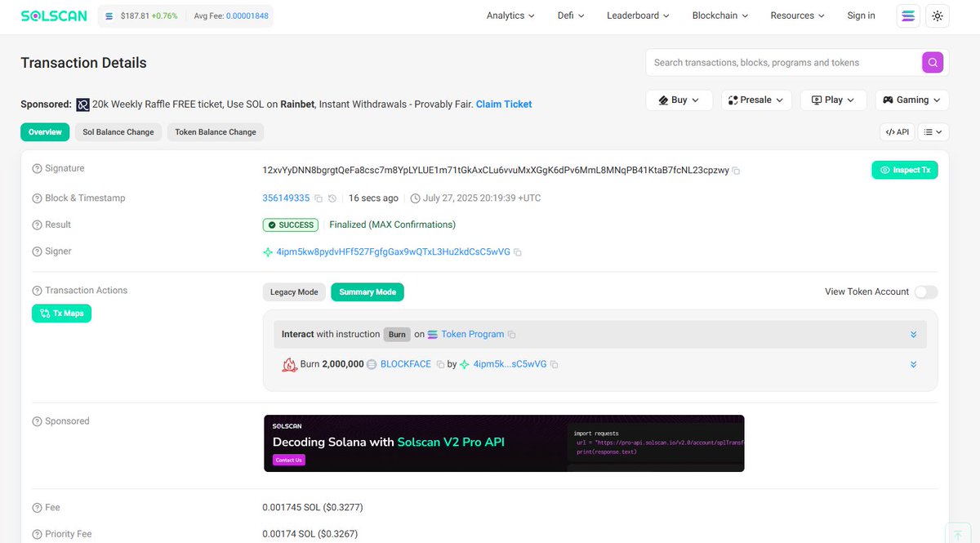Open the Gaming dropdown
The image size is (980, 543).
[x=911, y=100]
